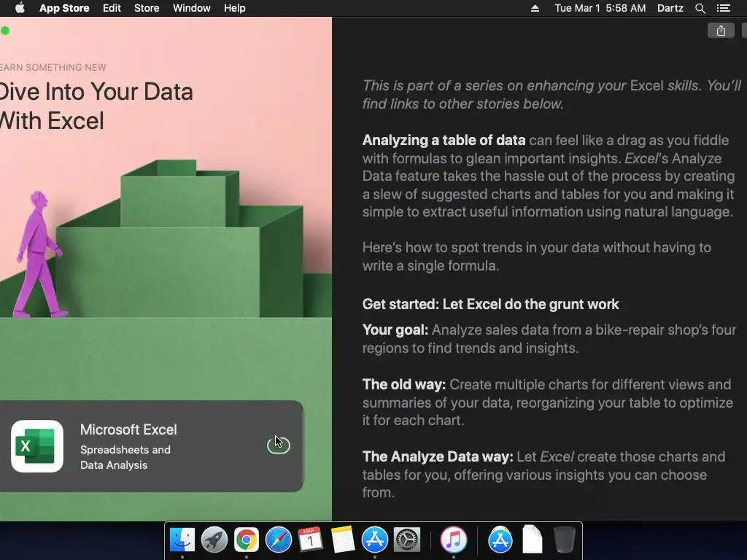The height and width of the screenshot is (560, 747).
Task: Click the bold 'Your goal:' text
Action: coord(395,330)
